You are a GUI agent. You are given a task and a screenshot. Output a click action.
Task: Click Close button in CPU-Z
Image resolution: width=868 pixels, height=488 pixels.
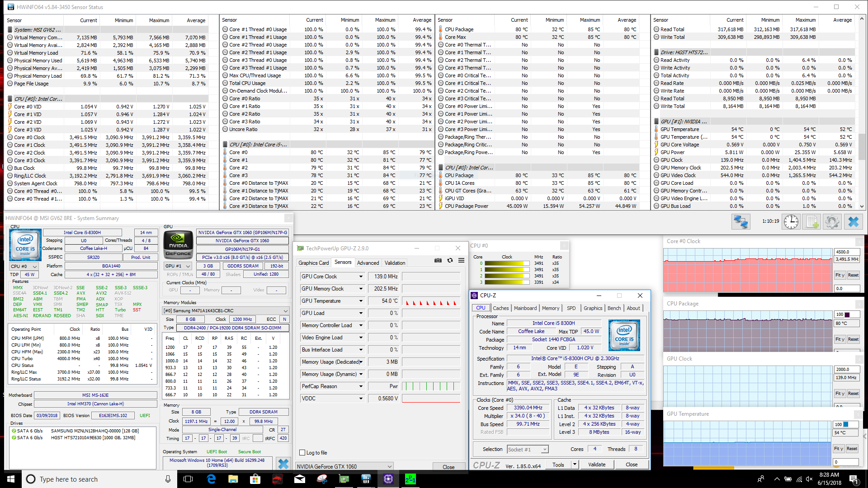(632, 465)
